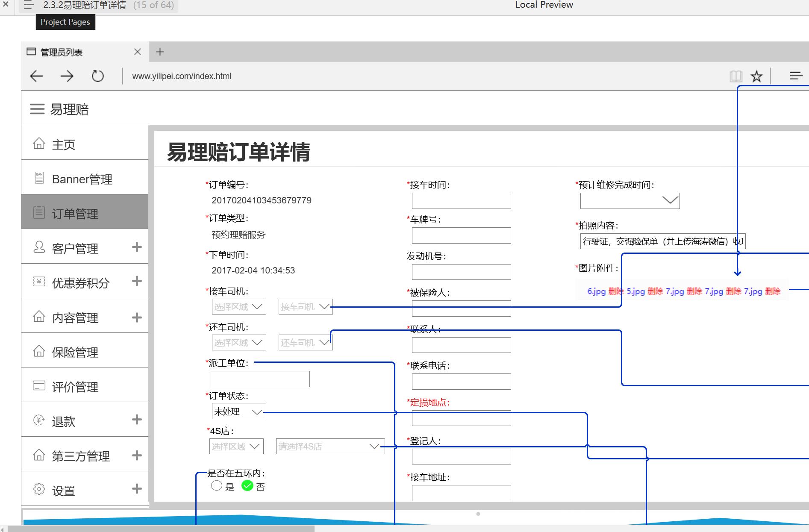Click order number 20170204103453679779
The height and width of the screenshot is (532, 809).
[262, 200]
